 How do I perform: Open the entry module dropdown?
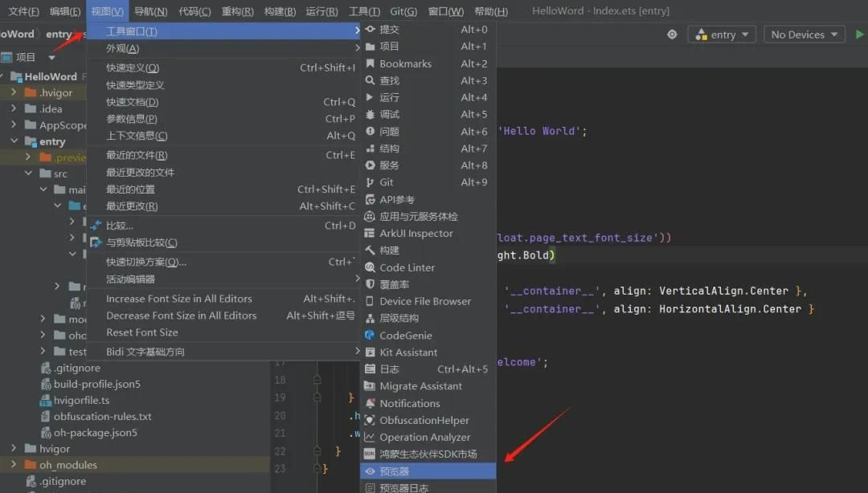coord(722,35)
